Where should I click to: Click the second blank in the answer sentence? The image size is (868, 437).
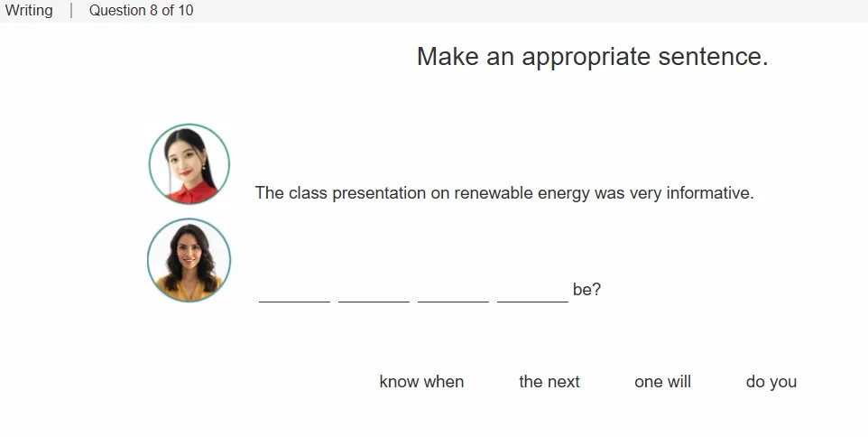coord(374,293)
